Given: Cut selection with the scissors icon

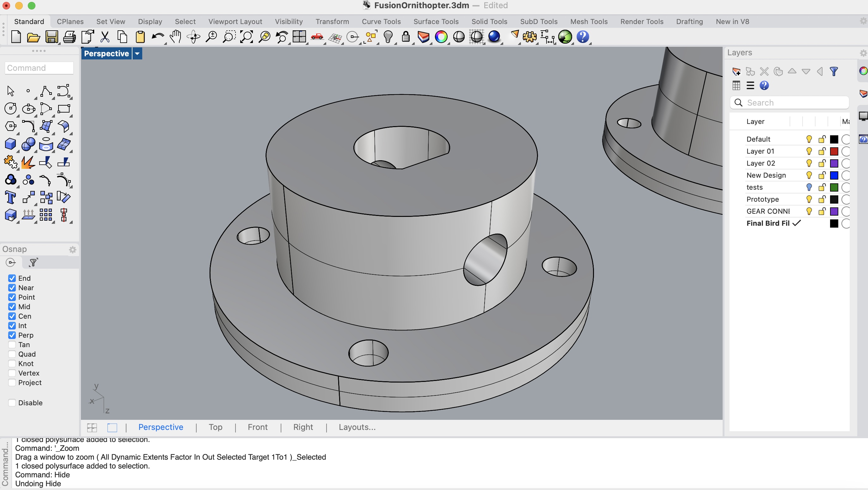Looking at the screenshot, I should (x=105, y=37).
